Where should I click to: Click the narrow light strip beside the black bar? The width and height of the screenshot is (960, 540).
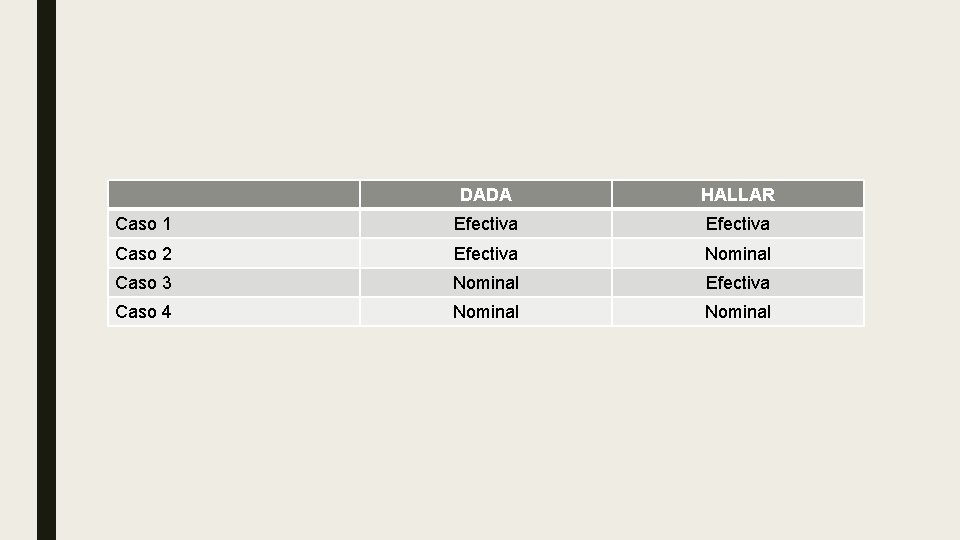click(18, 270)
